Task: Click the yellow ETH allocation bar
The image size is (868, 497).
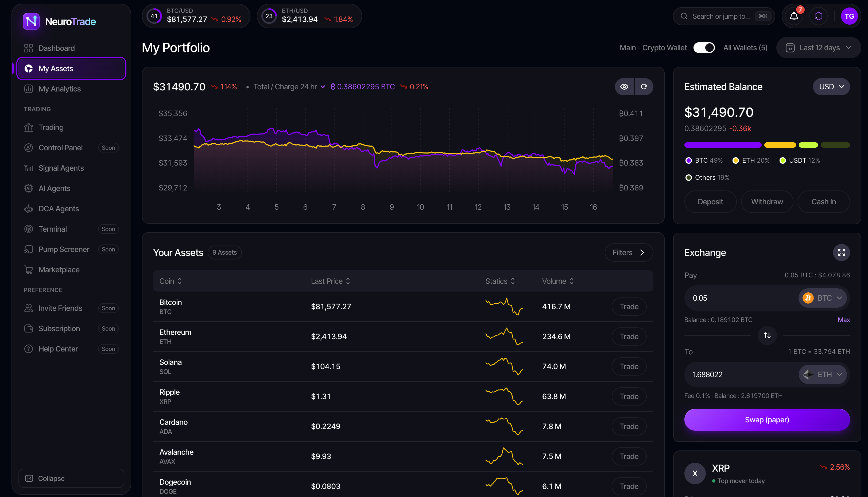Action: (x=780, y=145)
